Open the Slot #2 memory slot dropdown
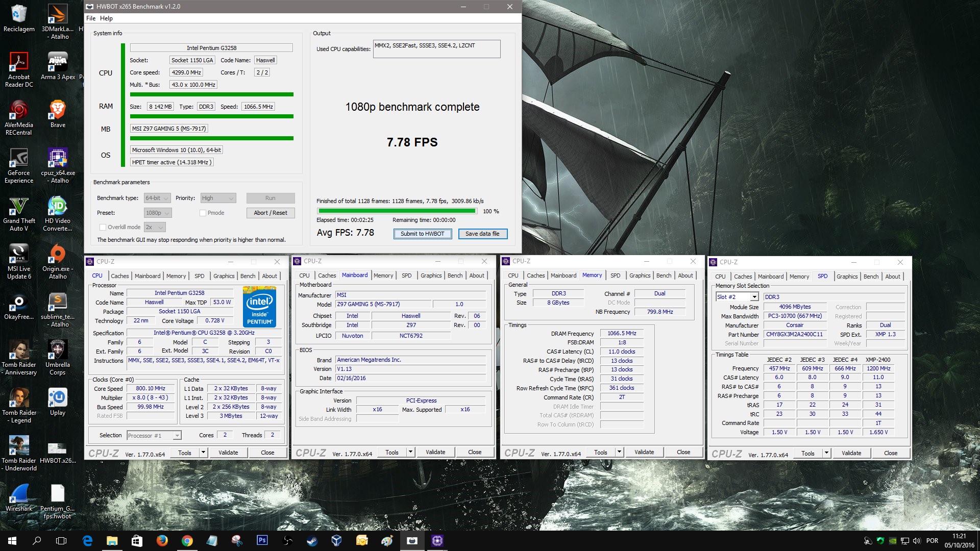Viewport: 980px width, 551px height. coord(737,297)
